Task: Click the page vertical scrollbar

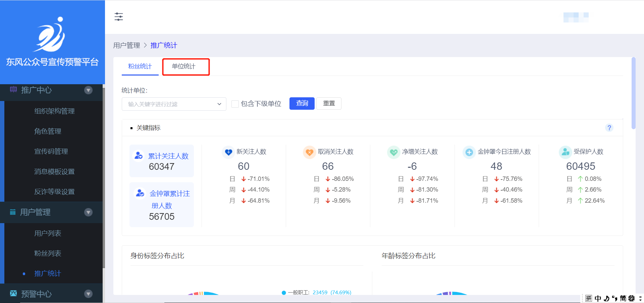Action: coord(633,93)
